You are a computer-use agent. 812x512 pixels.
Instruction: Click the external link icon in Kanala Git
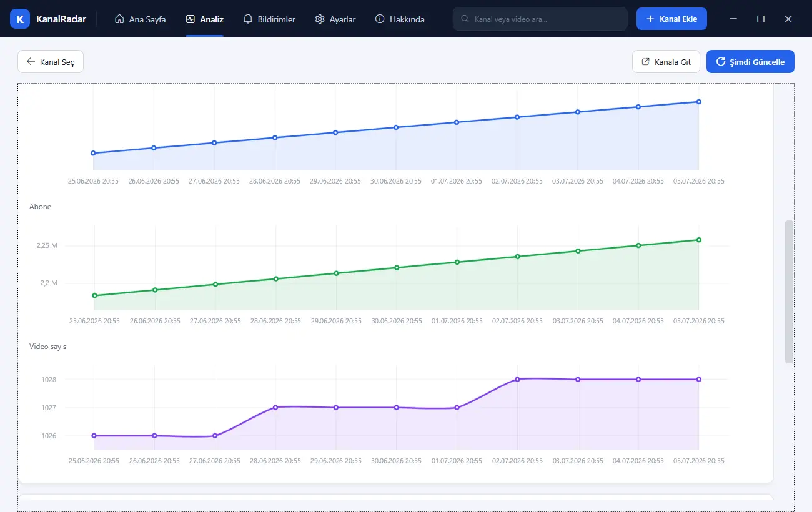click(646, 62)
